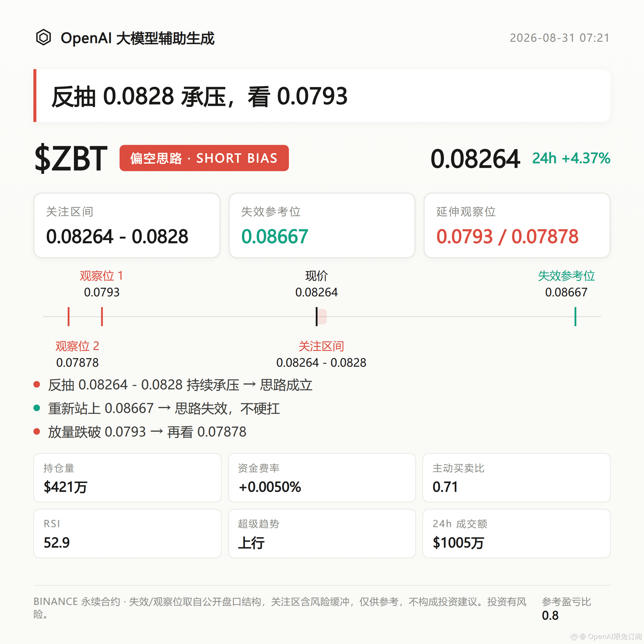Select the "现价" label above the line
Image resolution: width=644 pixels, height=644 pixels.
point(316,276)
